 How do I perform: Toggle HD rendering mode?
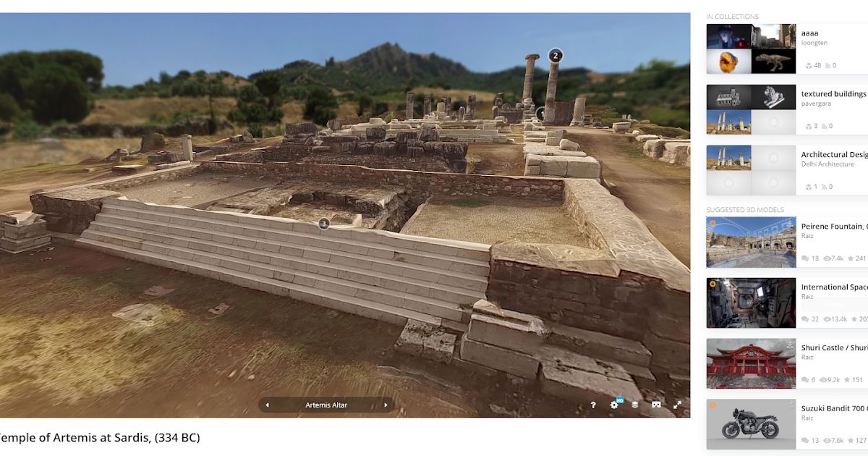618,400
